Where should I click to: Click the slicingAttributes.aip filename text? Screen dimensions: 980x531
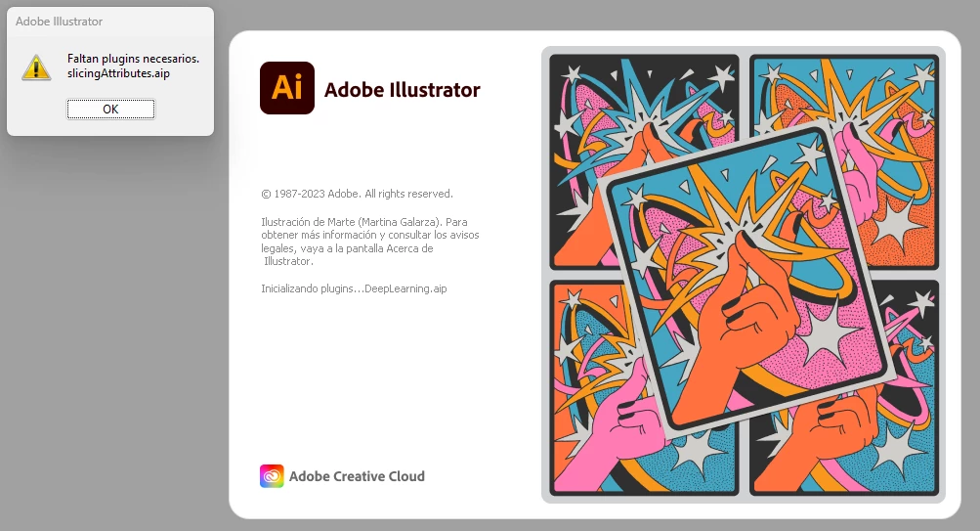(x=119, y=73)
